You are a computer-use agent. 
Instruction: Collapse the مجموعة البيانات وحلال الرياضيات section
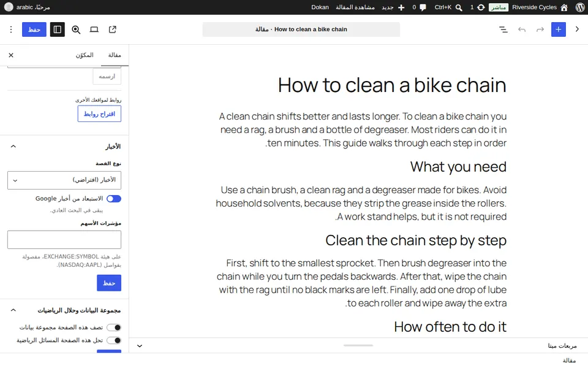(x=13, y=310)
